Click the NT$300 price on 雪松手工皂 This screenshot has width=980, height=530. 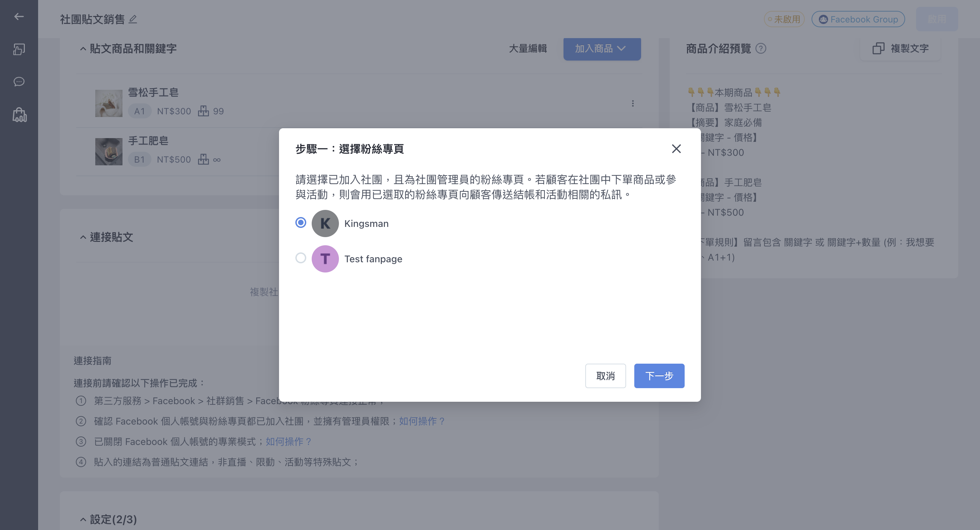tap(174, 111)
